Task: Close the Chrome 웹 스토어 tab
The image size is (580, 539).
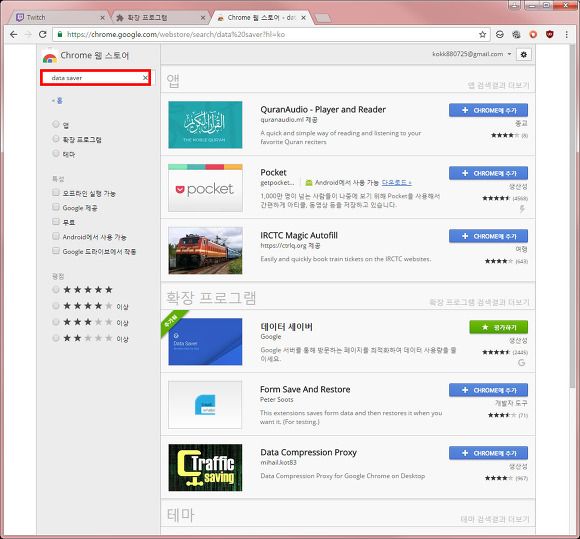Action: pos(303,18)
